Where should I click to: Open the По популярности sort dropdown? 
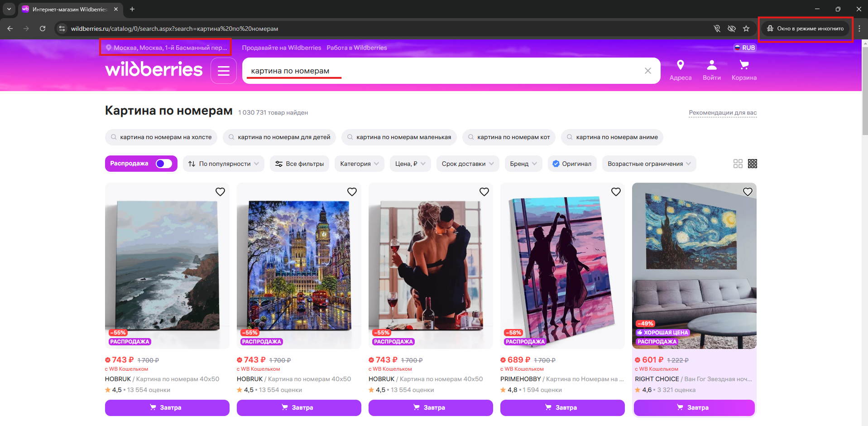click(224, 164)
